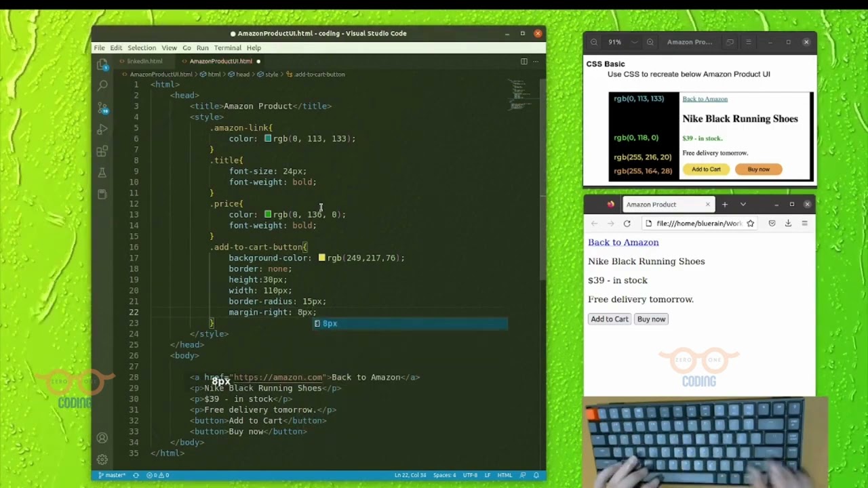Click Buy now button in Firefox page
This screenshot has width=868, height=488.
(651, 319)
